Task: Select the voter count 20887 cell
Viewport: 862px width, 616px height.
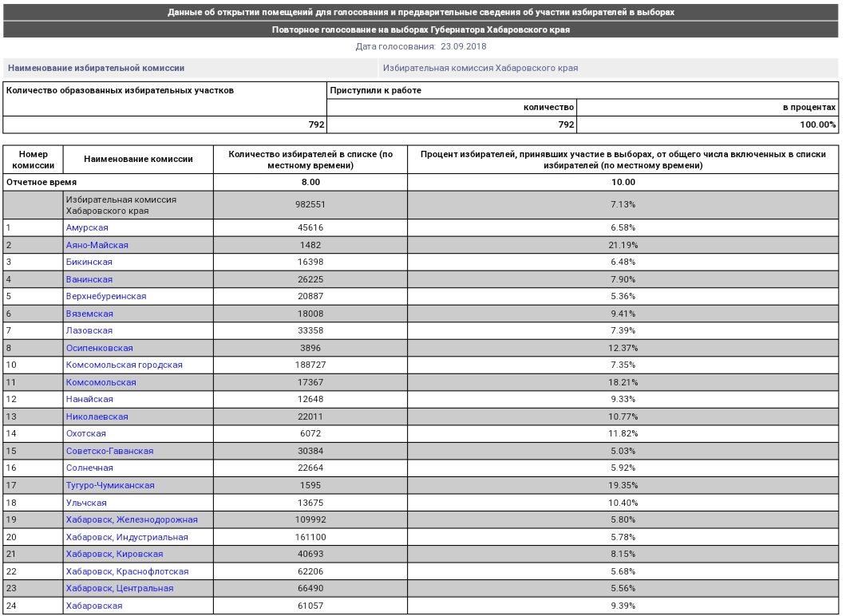Action: (x=310, y=296)
